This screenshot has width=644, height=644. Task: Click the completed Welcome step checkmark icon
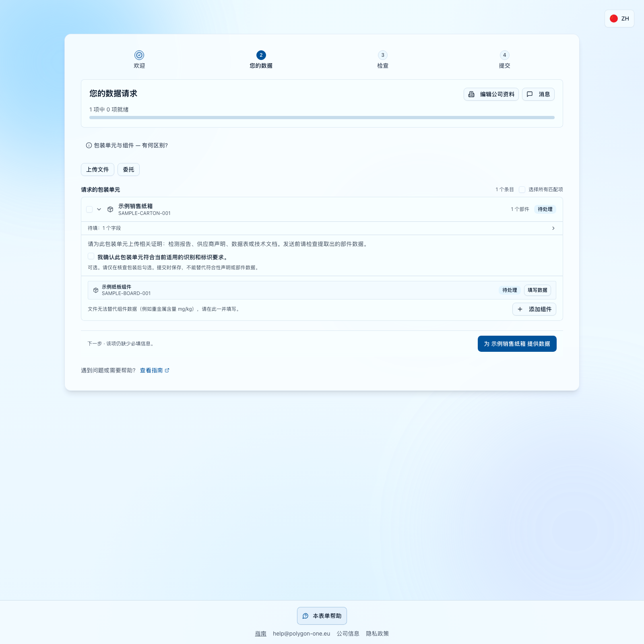click(139, 55)
